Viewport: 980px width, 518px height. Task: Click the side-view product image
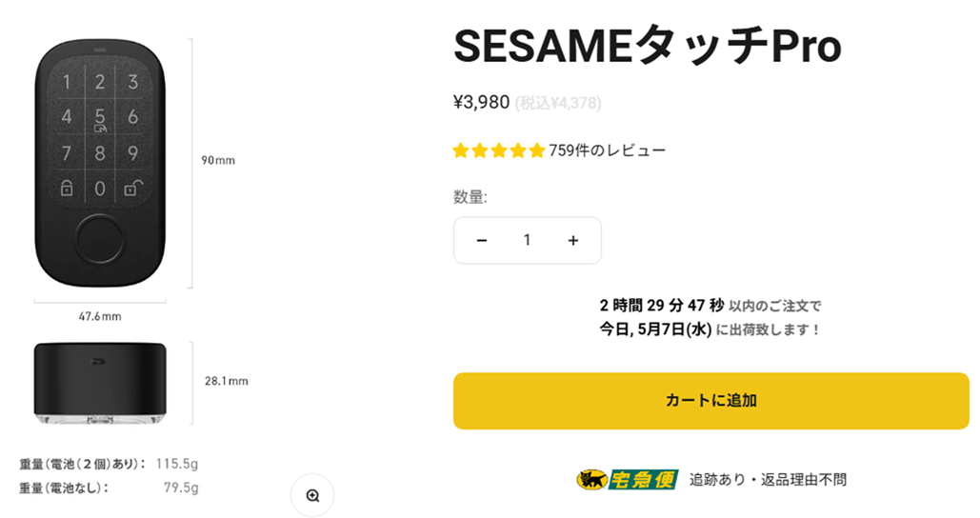100,383
